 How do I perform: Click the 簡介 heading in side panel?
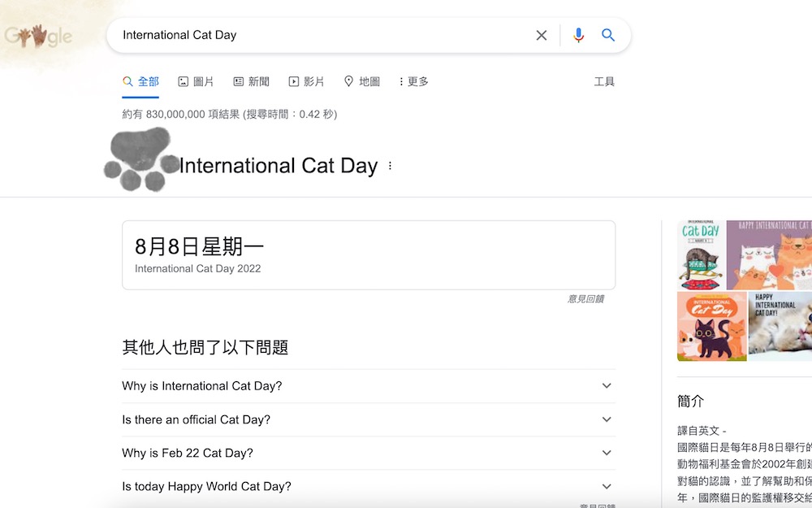coord(690,402)
